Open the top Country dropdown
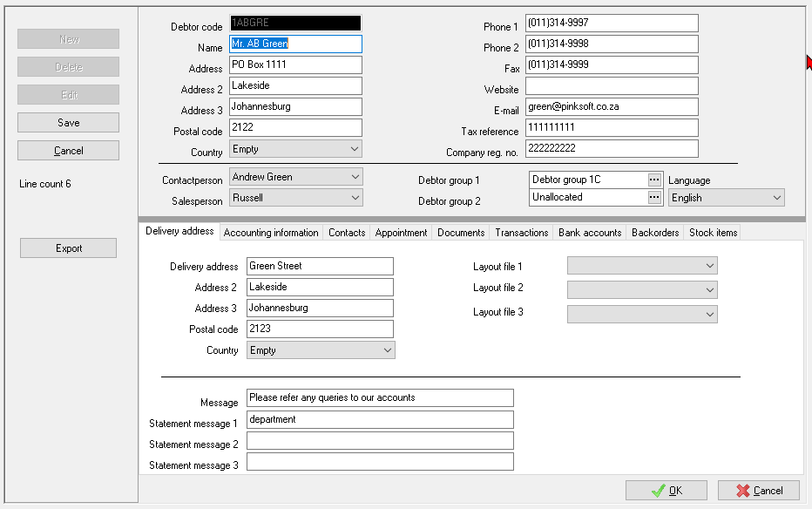 [x=295, y=149]
